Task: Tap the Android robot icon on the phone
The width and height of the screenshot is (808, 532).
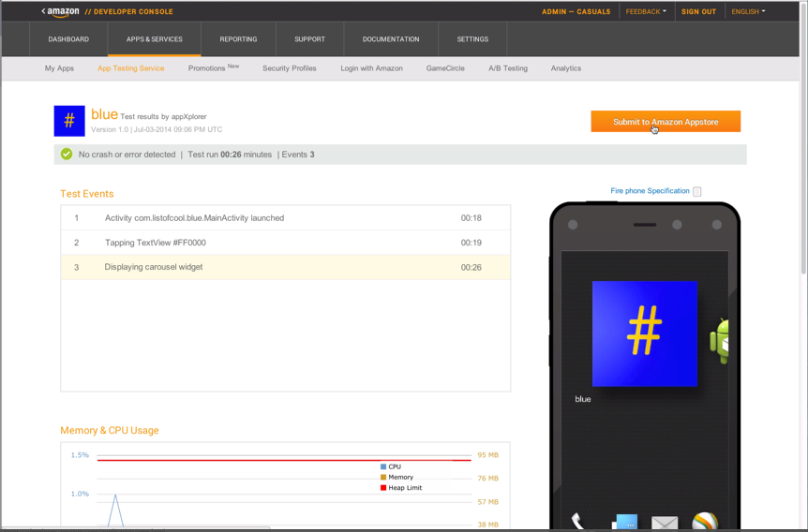Action: click(719, 342)
